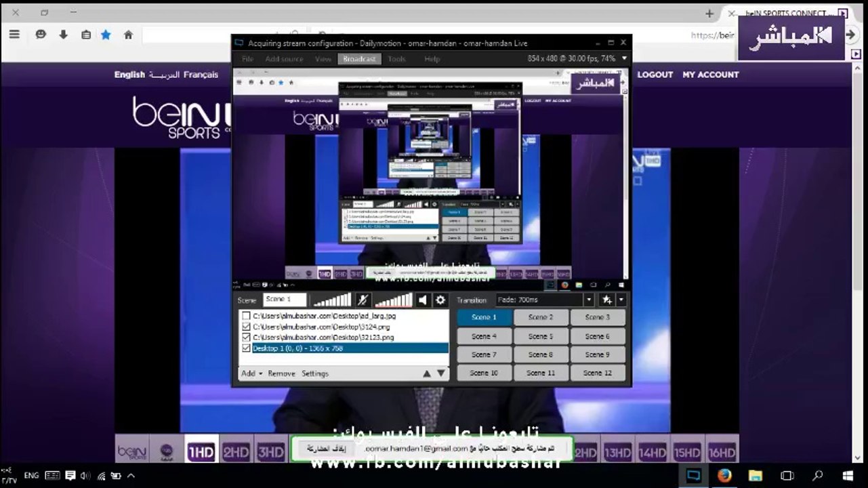The image size is (868, 488).
Task: Open the File menu in XSplit
Action: click(248, 59)
